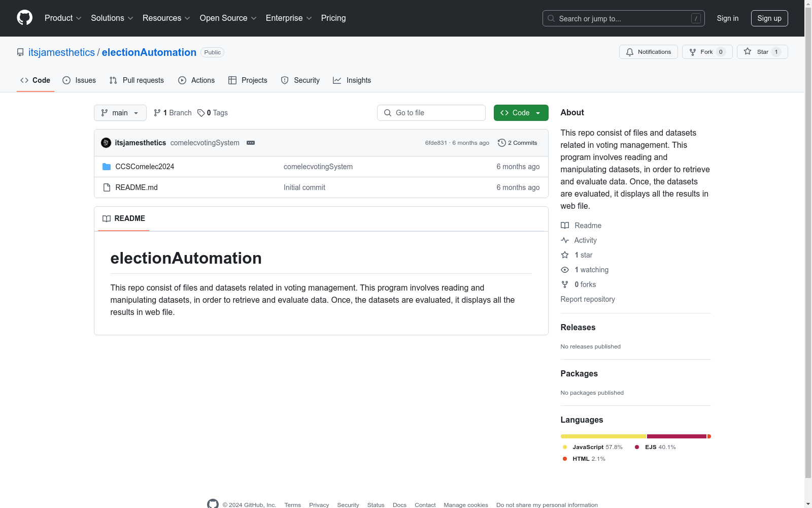Click the EJS 40.1% language link

[655, 447]
